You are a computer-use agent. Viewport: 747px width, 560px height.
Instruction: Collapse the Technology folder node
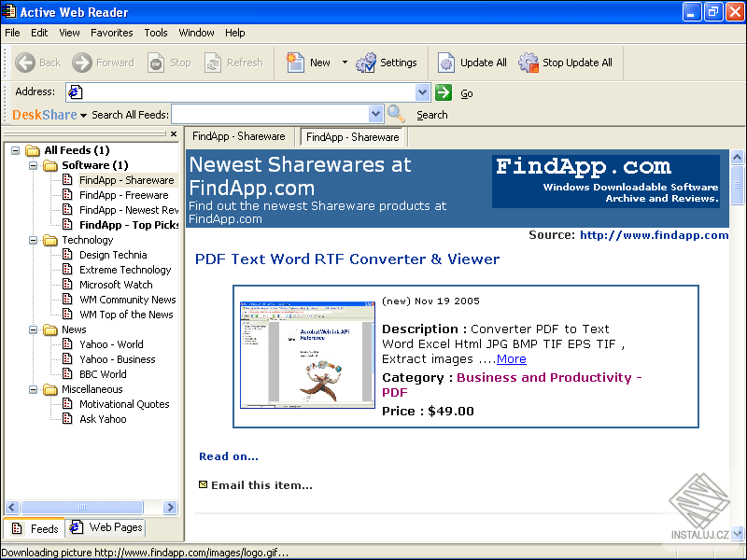33,240
